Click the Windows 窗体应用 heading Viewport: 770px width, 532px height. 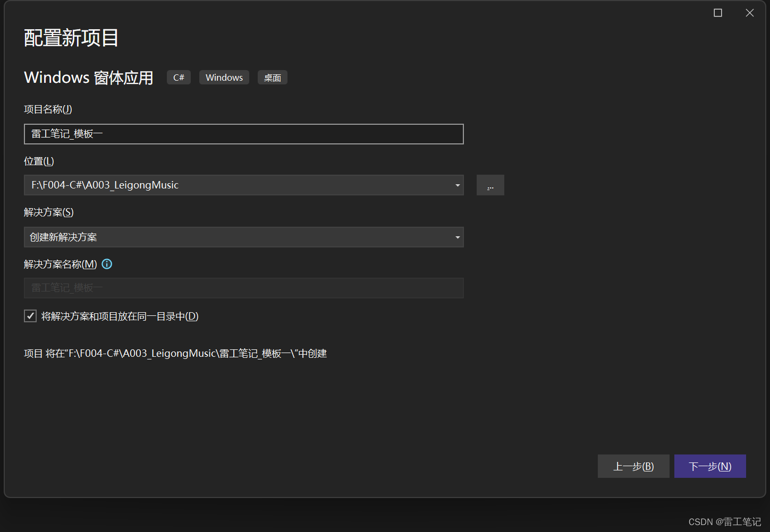point(89,78)
